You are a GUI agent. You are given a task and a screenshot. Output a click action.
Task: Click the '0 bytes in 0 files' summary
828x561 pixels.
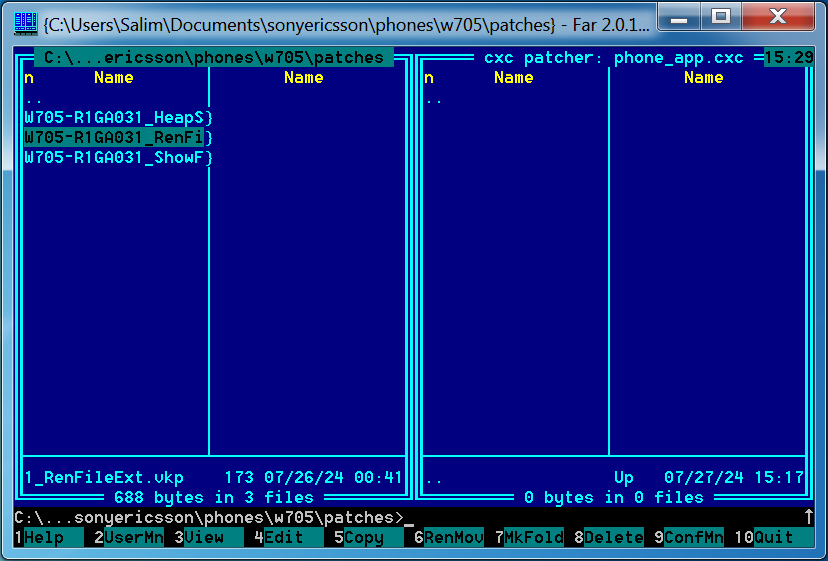(614, 497)
